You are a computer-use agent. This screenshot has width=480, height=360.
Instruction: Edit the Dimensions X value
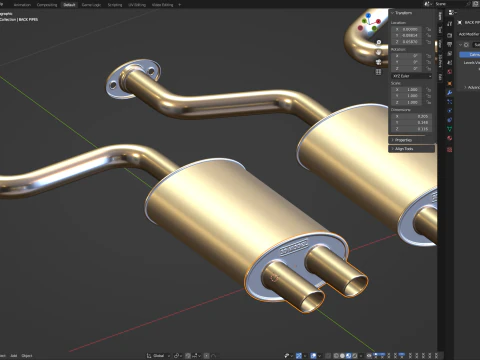[412, 116]
